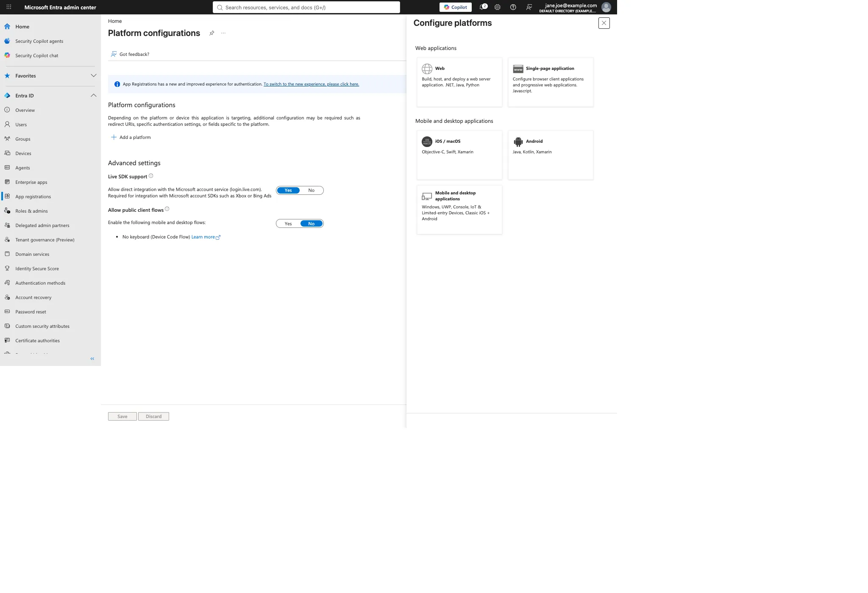The height and width of the screenshot is (593, 868).
Task: Set Live SDK support to No
Action: coord(312,191)
